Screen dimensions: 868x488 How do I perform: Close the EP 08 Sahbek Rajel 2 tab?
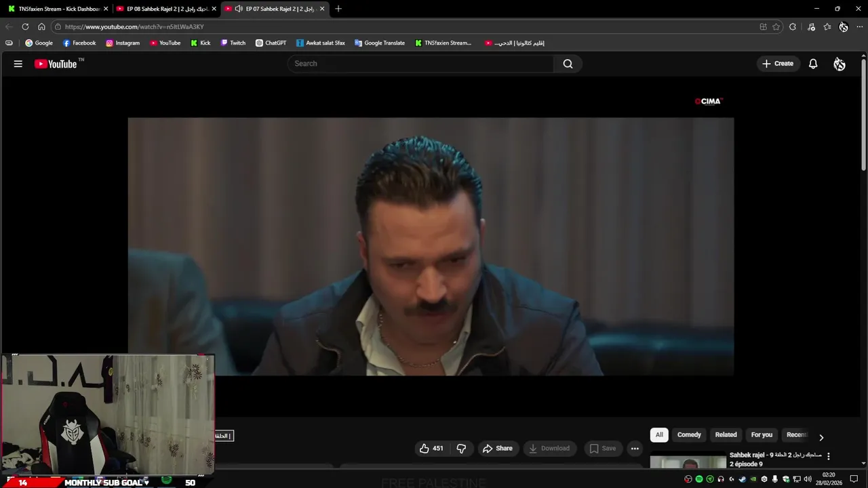coord(214,9)
